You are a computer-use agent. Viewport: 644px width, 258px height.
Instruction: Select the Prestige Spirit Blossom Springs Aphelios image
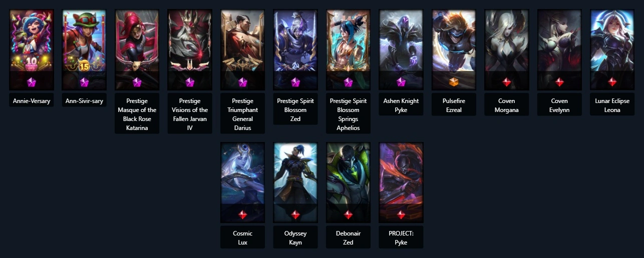(x=348, y=50)
